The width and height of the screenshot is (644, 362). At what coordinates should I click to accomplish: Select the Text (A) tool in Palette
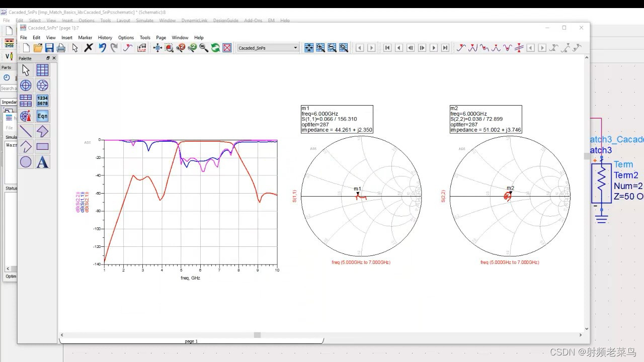pos(42,162)
